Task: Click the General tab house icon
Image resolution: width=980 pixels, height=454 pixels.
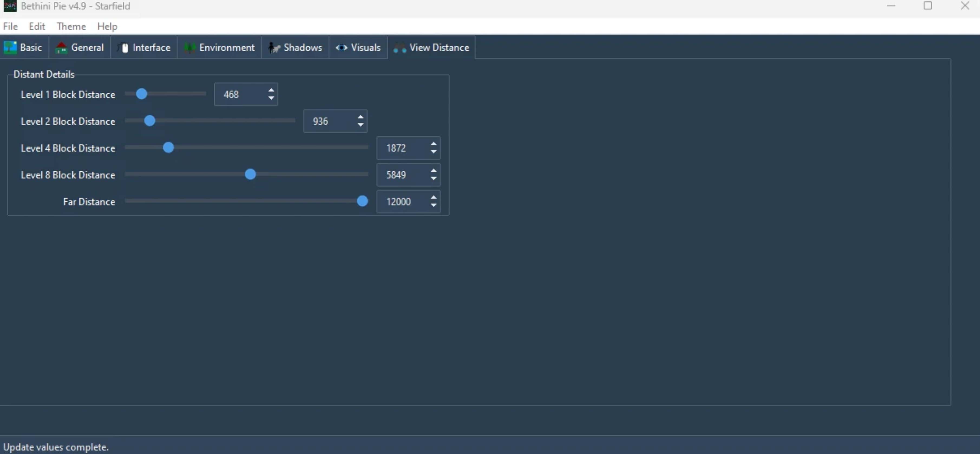Action: coord(61,48)
